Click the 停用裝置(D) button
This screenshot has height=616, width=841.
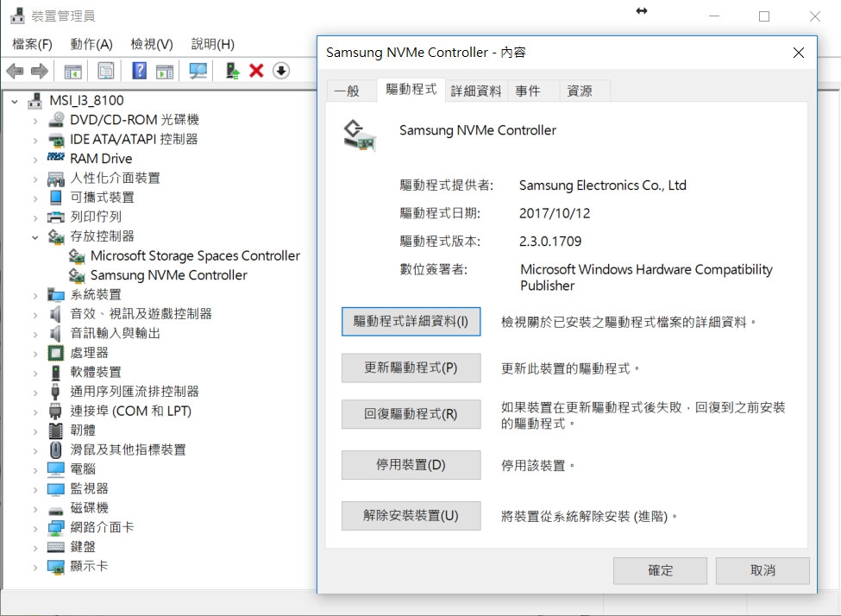point(411,465)
